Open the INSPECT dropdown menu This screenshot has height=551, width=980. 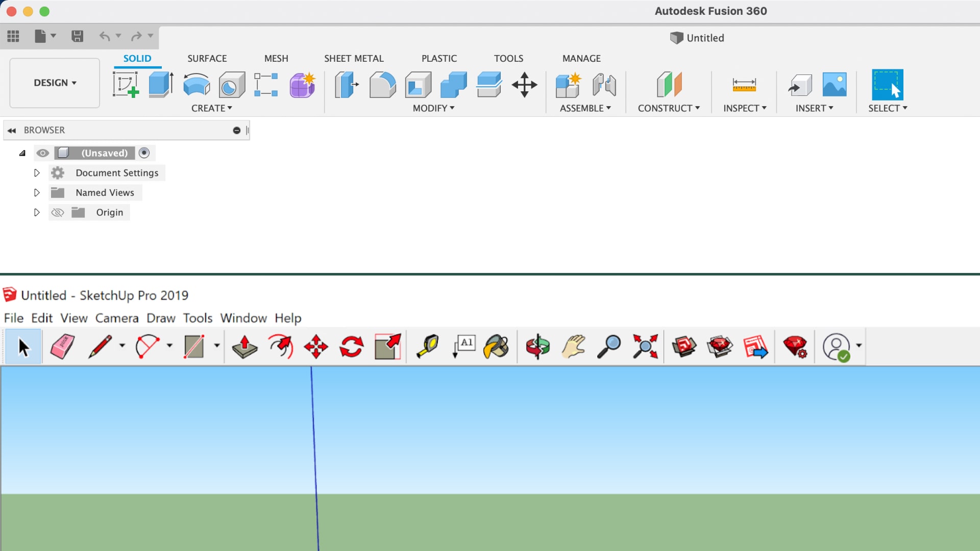(x=745, y=108)
